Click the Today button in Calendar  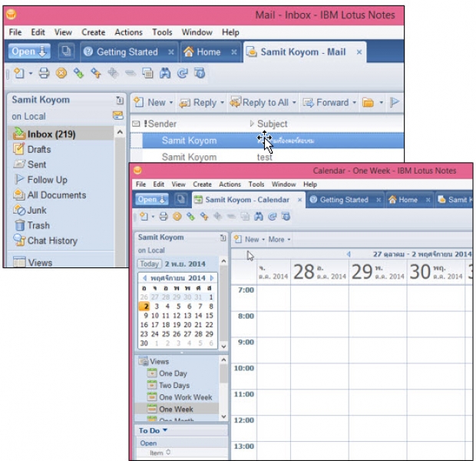click(149, 264)
